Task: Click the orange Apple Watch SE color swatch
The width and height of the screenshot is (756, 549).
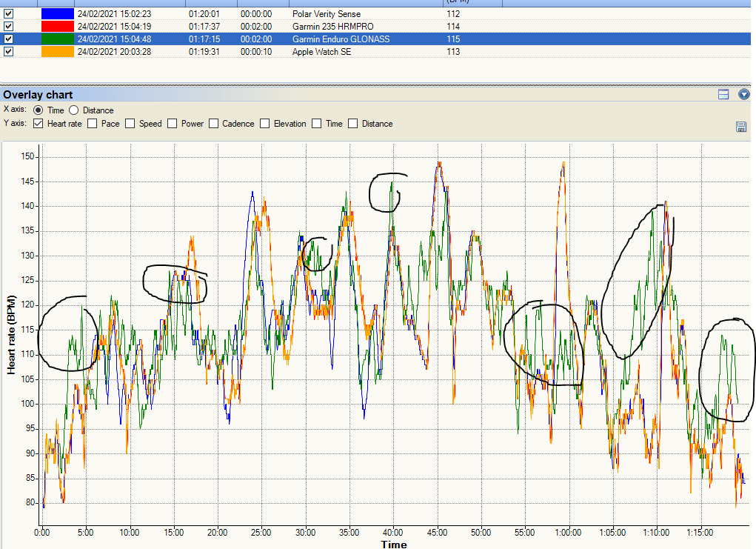Action: pyautogui.click(x=57, y=51)
